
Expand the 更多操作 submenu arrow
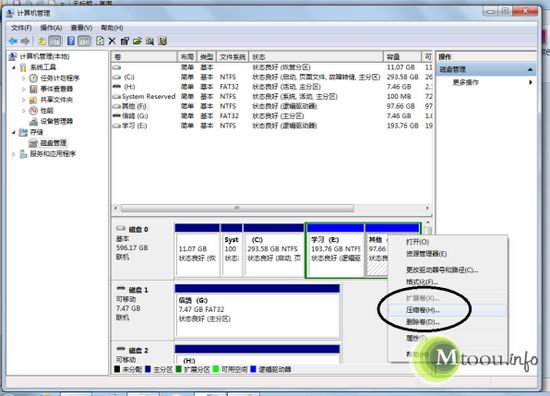coord(530,82)
